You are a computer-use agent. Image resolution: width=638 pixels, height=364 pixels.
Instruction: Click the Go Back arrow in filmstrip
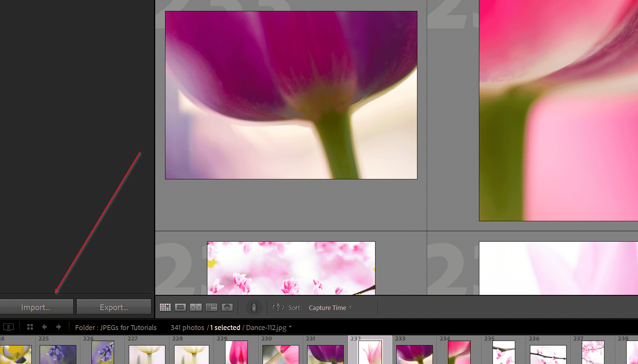click(x=45, y=327)
